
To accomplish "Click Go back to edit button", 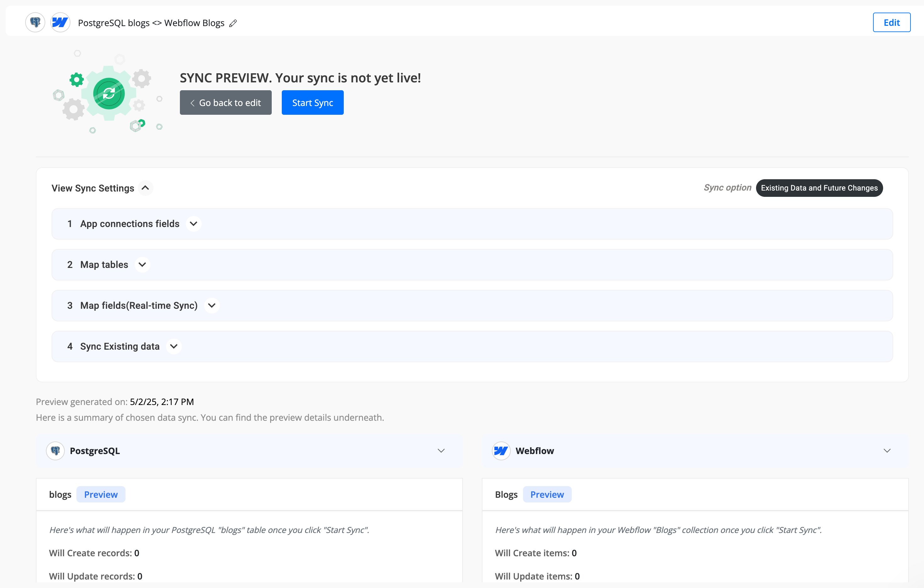I will coord(225,103).
